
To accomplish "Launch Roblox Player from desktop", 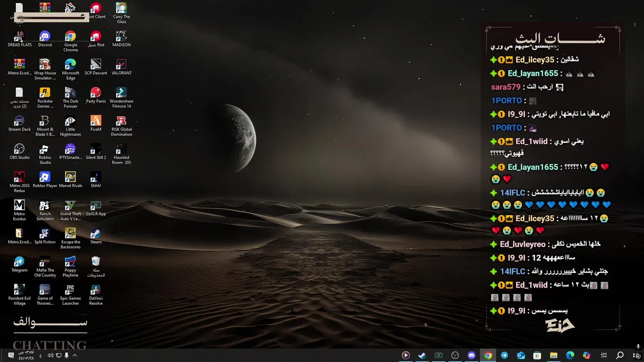I will (45, 180).
